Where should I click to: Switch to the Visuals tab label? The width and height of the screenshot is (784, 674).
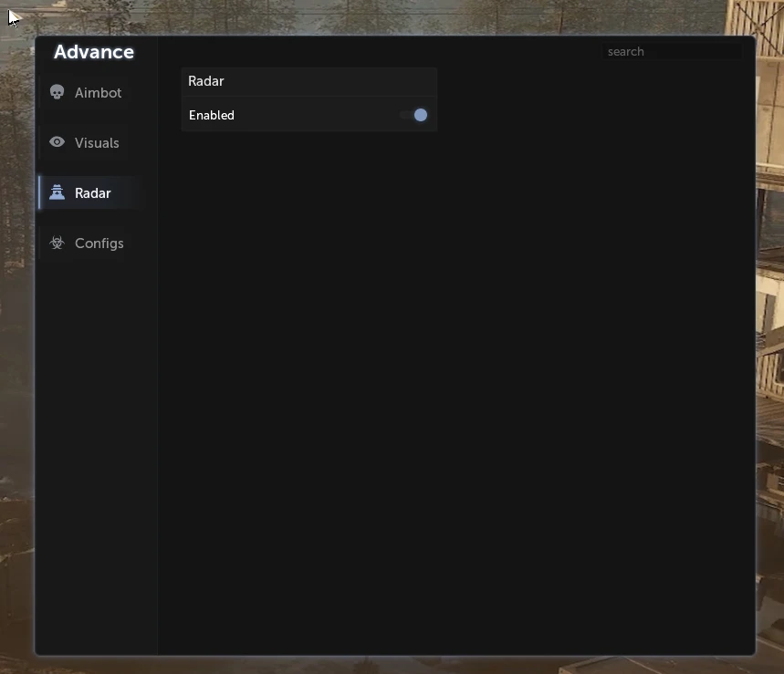(x=97, y=143)
